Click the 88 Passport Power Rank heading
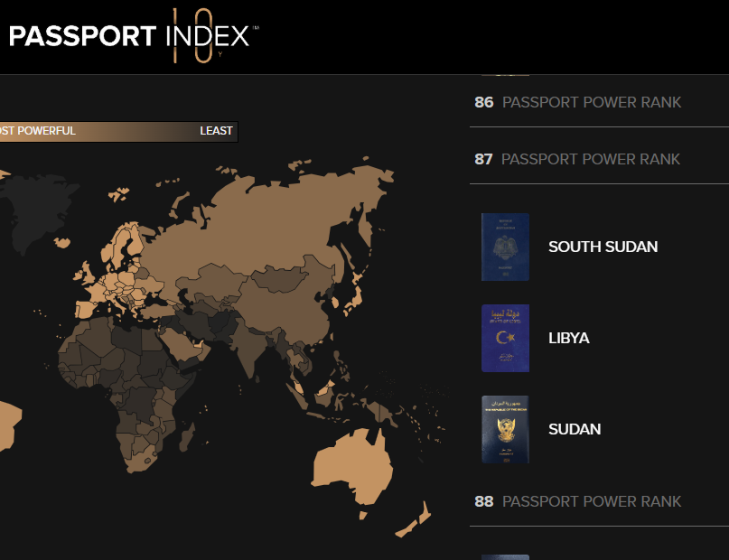 point(577,502)
